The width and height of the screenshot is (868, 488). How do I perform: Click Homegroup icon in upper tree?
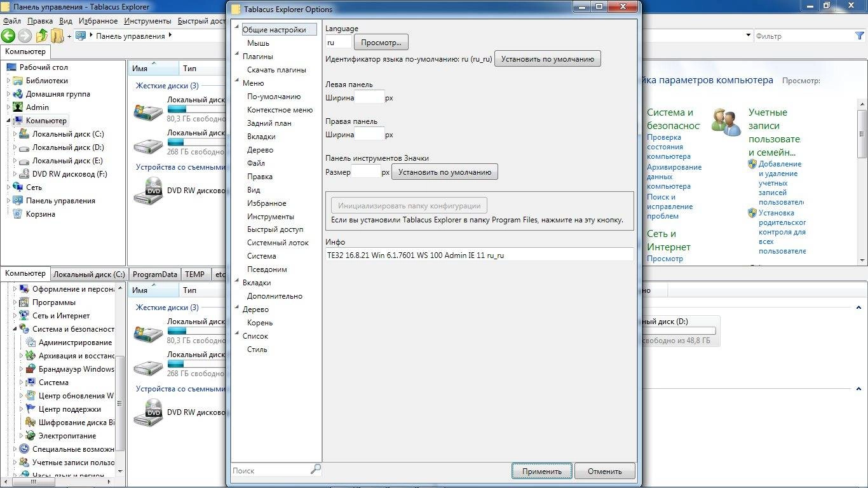18,94
